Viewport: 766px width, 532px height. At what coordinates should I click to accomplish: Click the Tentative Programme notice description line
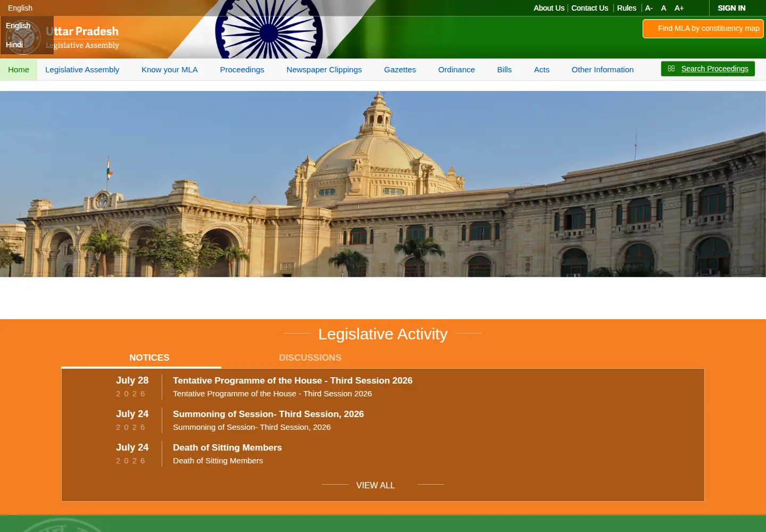272,394
